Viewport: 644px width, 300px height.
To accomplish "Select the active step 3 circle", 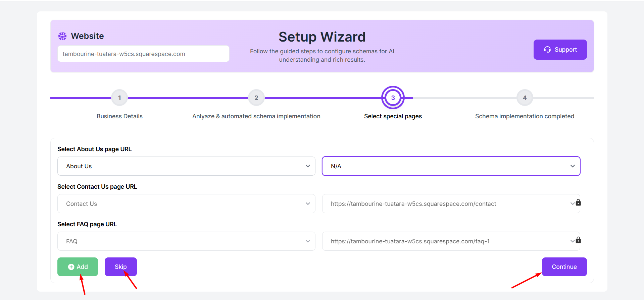I will 393,98.
